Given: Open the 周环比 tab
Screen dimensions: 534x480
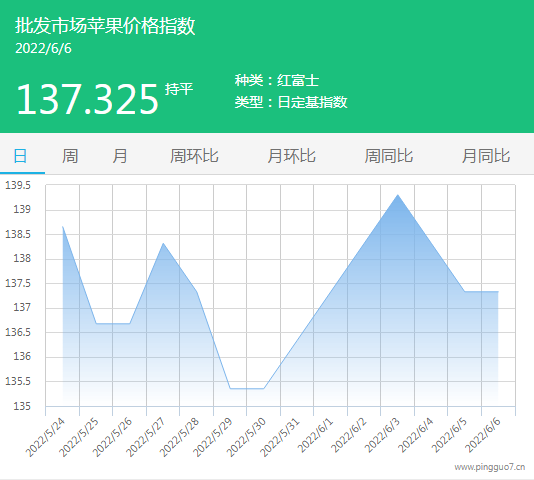Looking at the screenshot, I should (x=194, y=156).
